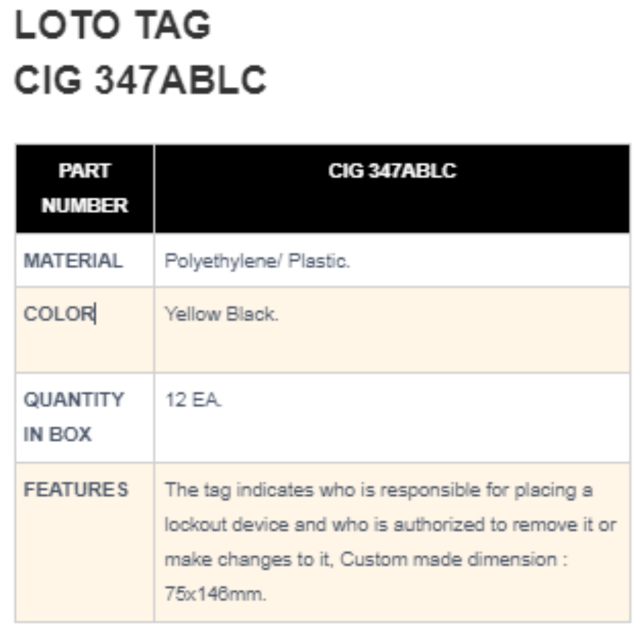Click the LOTO TAG heading text

(x=112, y=26)
